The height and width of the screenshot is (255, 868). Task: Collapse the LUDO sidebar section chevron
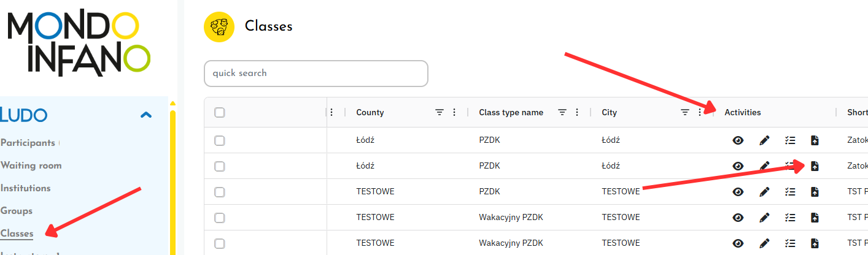pyautogui.click(x=146, y=115)
